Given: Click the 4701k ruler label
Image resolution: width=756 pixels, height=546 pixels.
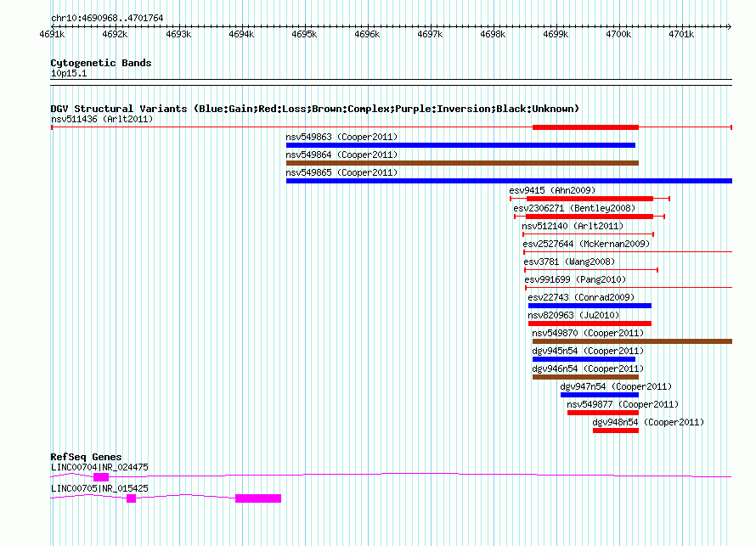Looking at the screenshot, I should tap(681, 34).
